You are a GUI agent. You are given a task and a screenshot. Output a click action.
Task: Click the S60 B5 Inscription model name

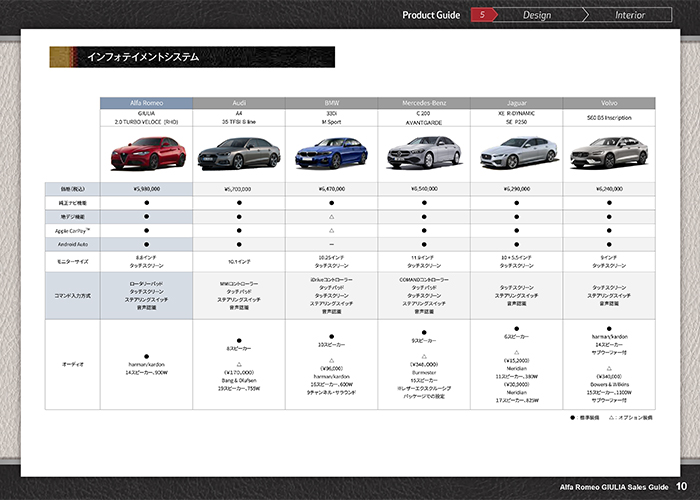pyautogui.click(x=609, y=118)
